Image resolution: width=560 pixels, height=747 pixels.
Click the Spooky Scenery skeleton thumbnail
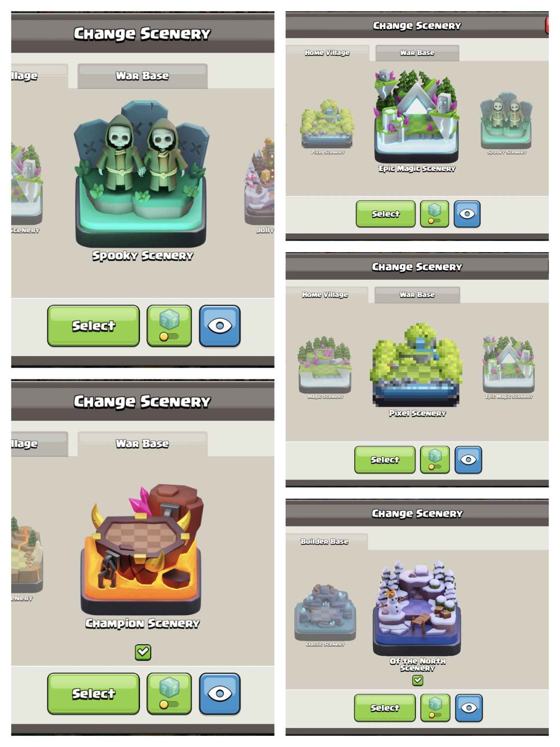[x=141, y=173]
